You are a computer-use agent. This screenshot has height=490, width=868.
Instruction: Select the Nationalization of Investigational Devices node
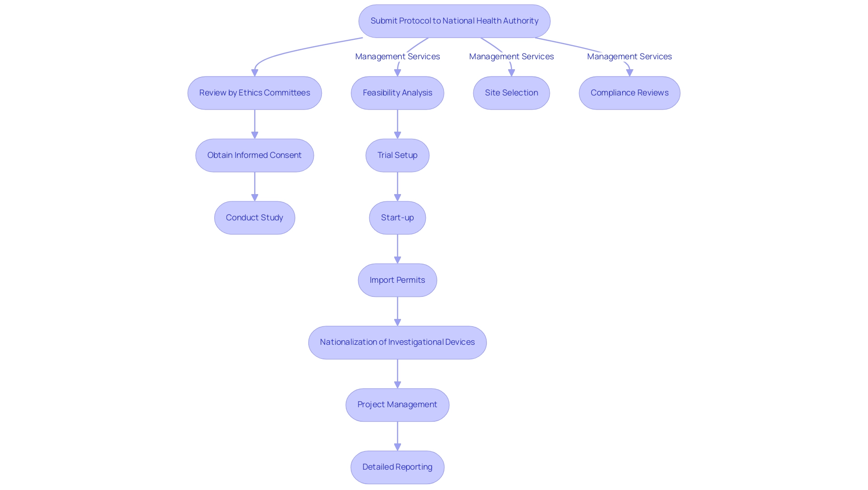coord(398,342)
